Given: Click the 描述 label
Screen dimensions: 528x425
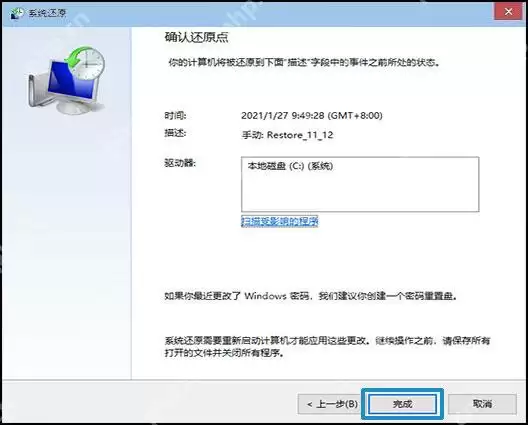Looking at the screenshot, I should 175,133.
